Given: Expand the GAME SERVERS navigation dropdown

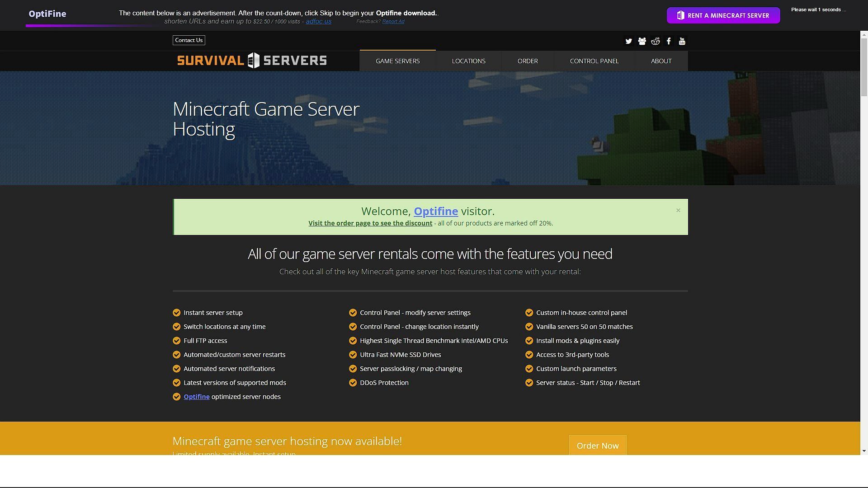Looking at the screenshot, I should pos(398,60).
